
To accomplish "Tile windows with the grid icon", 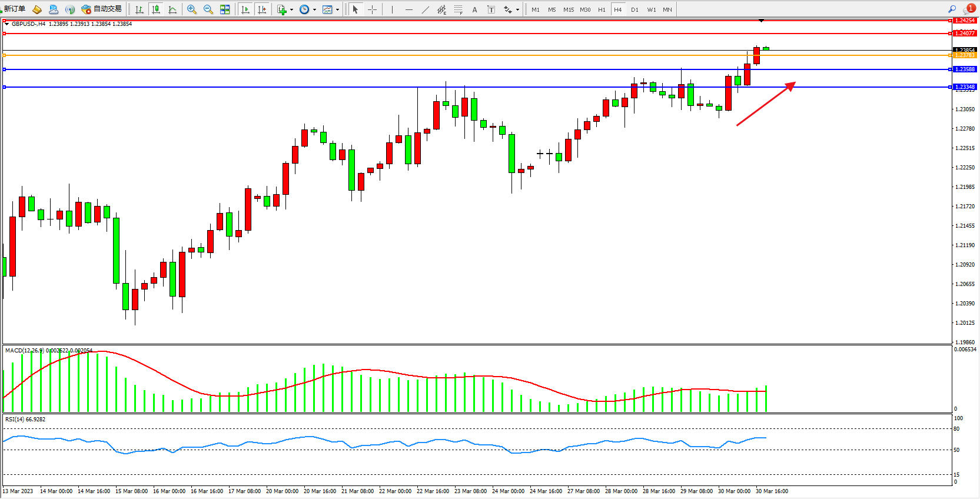I will click(x=225, y=9).
